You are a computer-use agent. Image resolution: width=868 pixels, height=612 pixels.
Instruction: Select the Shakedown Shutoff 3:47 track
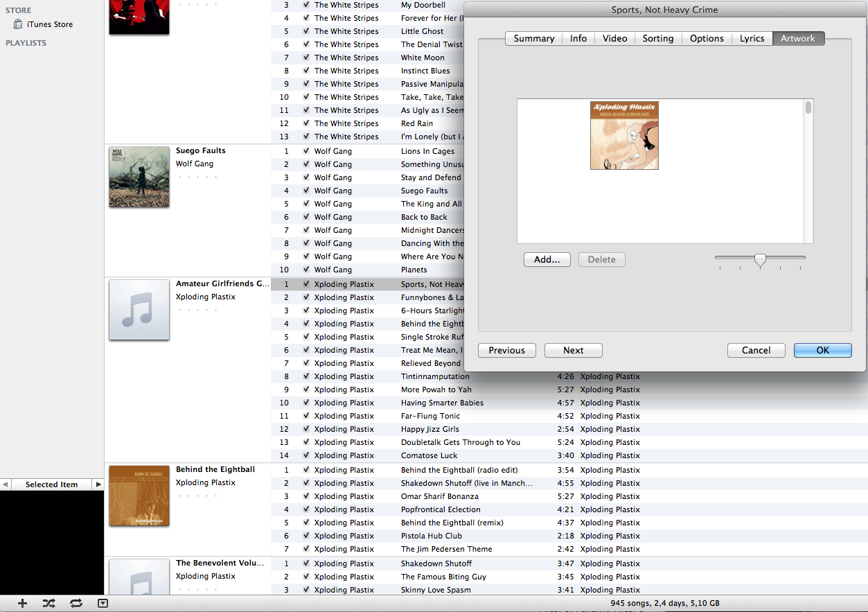point(436,563)
